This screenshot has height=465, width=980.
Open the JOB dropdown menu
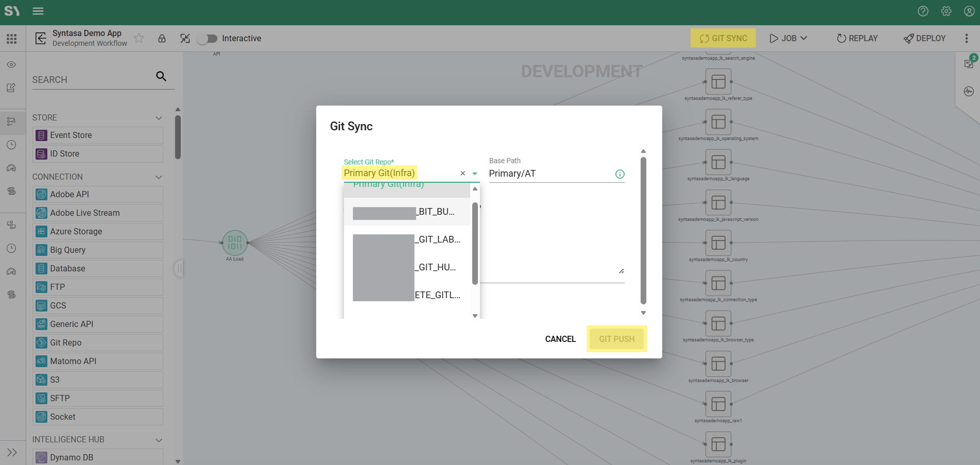788,38
